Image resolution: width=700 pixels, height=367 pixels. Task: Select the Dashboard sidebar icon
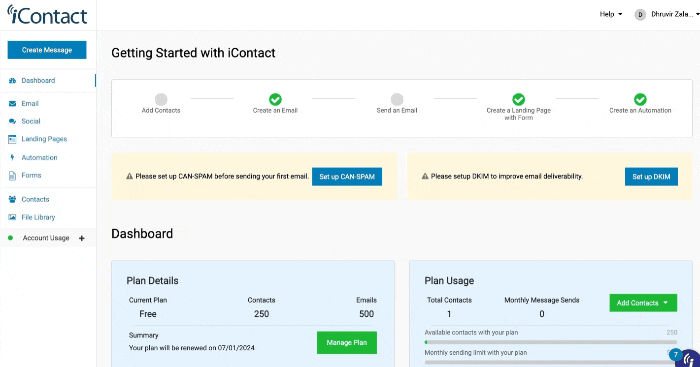point(12,81)
